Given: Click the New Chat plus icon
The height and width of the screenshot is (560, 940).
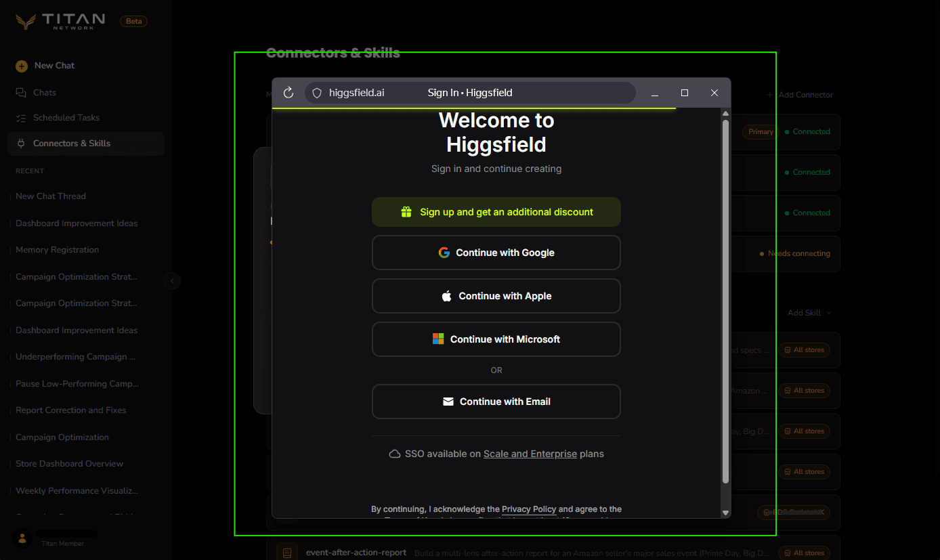Looking at the screenshot, I should (22, 66).
